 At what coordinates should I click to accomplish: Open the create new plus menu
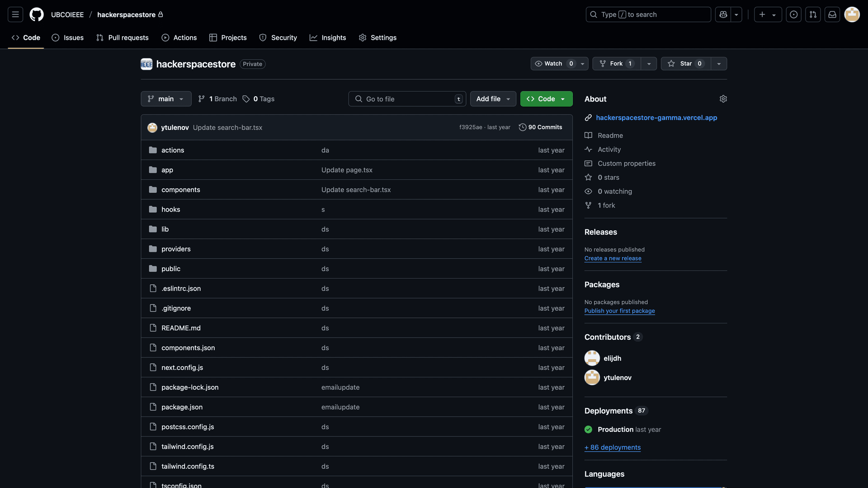click(x=768, y=14)
